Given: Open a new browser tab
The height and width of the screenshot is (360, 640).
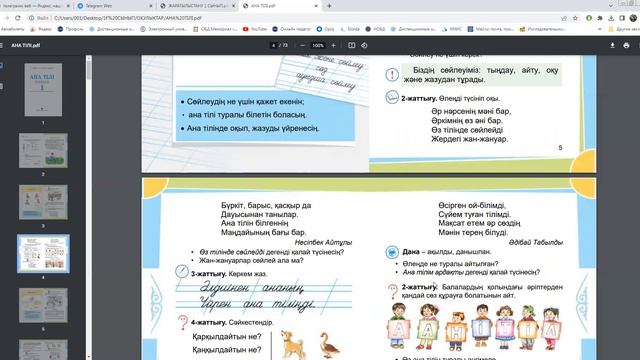Looking at the screenshot, I should pos(329,6).
